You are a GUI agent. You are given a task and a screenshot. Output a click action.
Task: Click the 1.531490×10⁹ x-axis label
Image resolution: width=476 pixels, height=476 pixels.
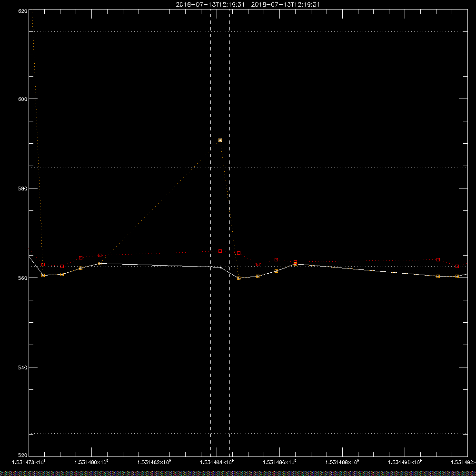[405, 462]
